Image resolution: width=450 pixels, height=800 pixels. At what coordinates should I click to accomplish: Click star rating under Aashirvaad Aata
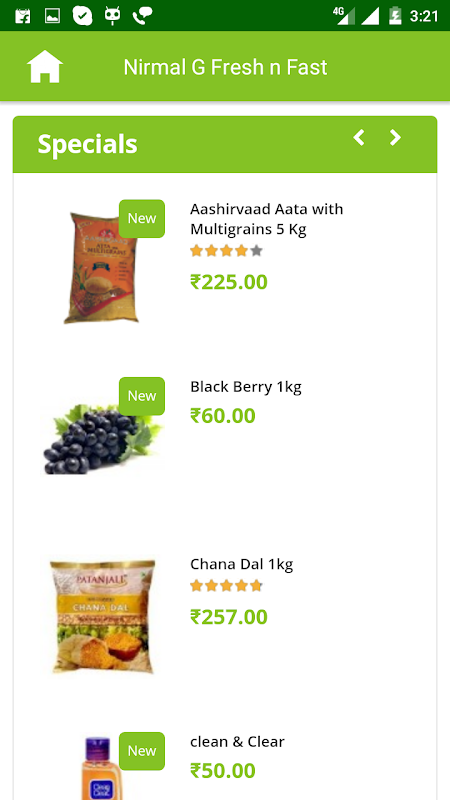226,251
